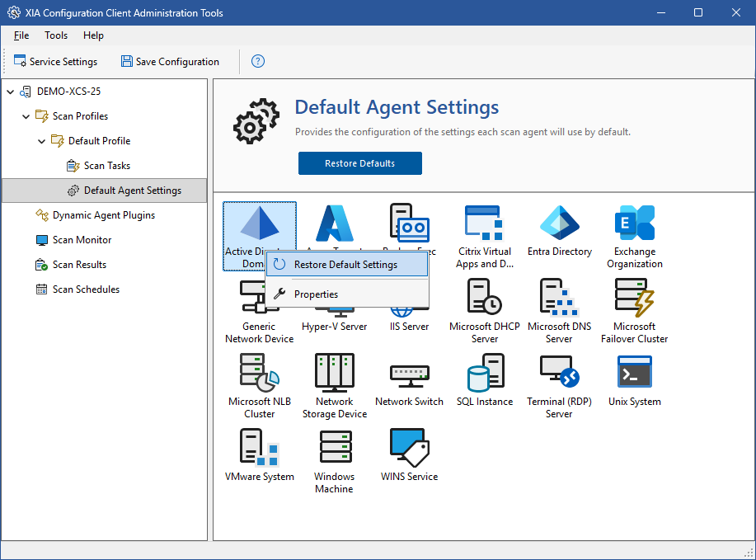Open Service Settings from the toolbar
756x560 pixels.
(x=55, y=62)
